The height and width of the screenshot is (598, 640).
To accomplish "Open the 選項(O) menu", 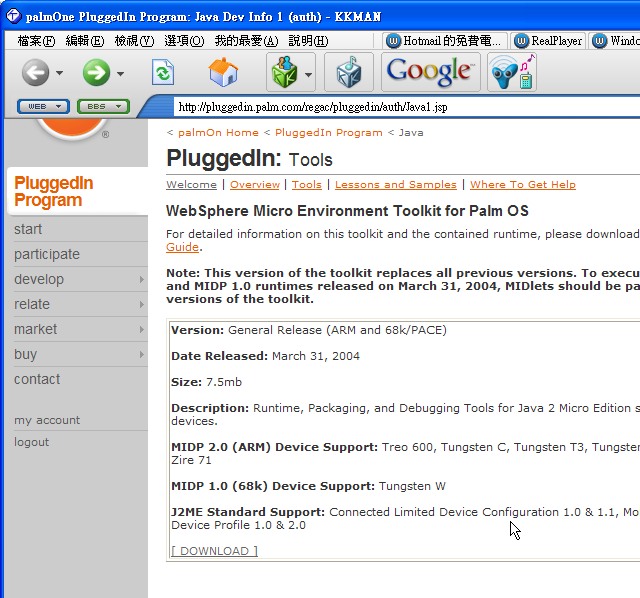I will click(184, 41).
